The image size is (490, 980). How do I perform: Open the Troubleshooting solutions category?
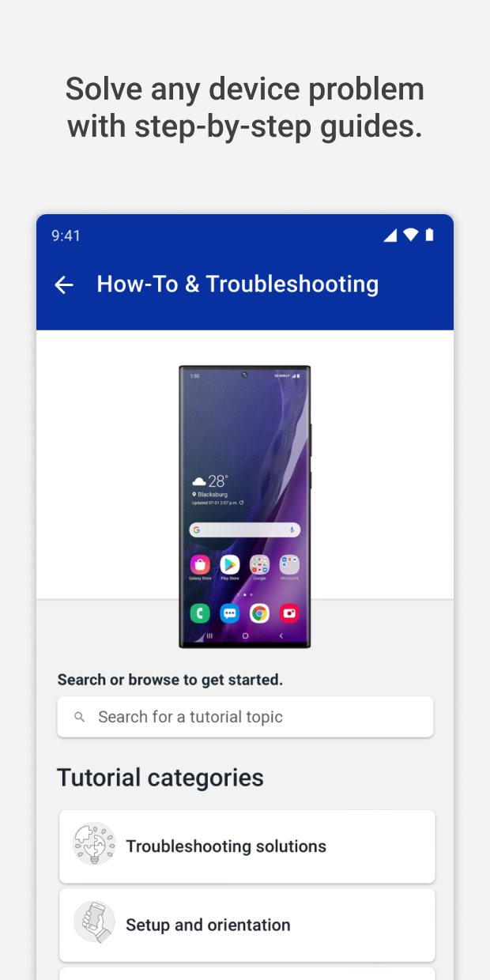click(x=247, y=846)
